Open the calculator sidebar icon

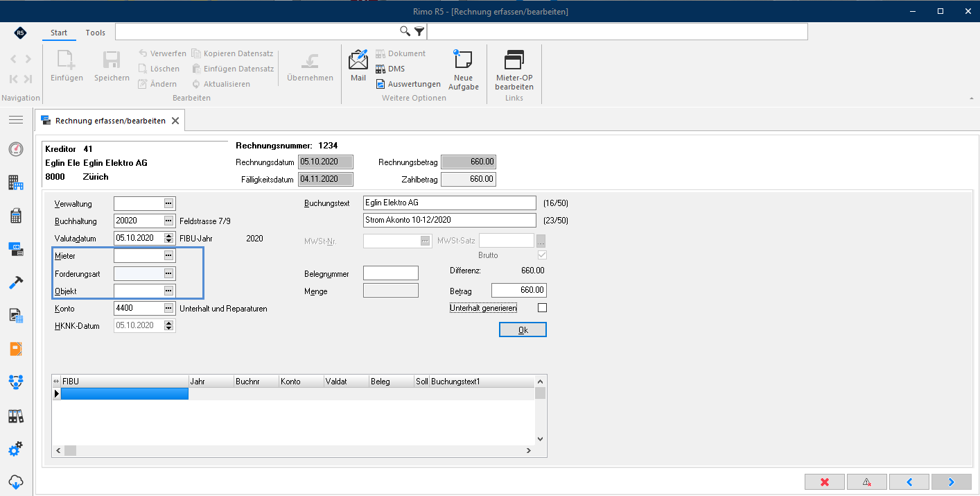(x=16, y=216)
